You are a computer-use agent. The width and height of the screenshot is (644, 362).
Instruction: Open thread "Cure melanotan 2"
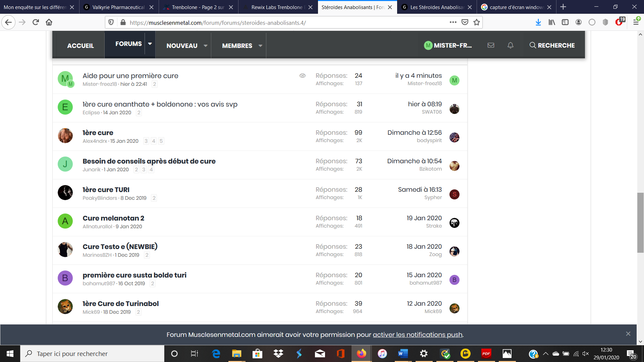113,218
